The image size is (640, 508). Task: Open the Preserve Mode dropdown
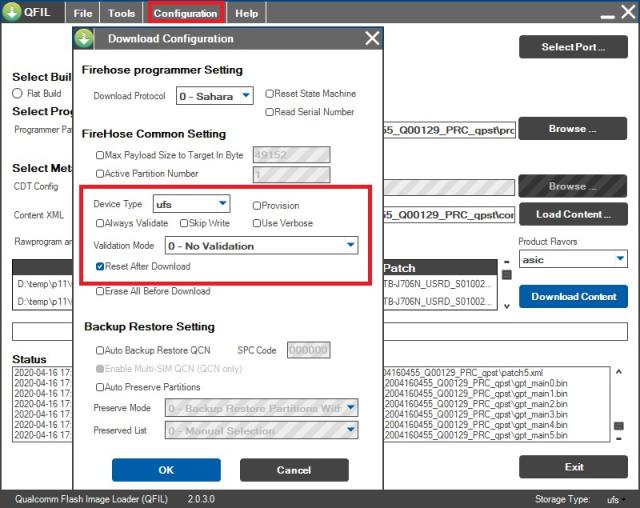point(262,408)
